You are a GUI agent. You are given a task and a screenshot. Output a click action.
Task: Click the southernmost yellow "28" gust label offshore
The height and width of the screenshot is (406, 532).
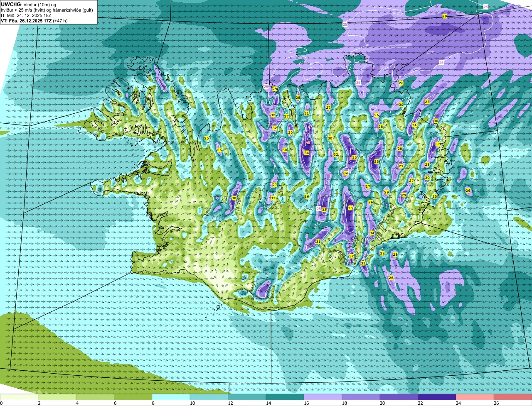click(x=391, y=278)
